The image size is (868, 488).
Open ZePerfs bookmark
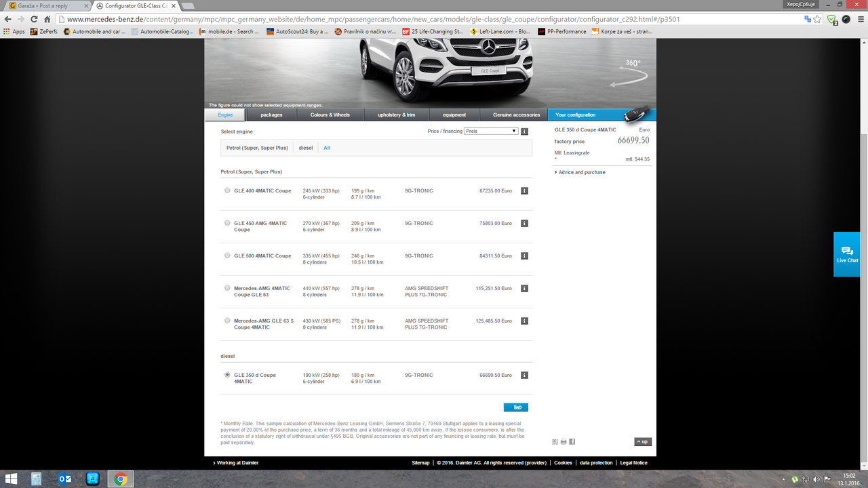44,31
